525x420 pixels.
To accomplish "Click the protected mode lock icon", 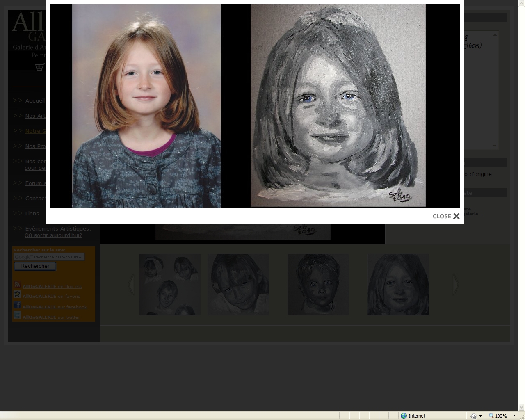I will tap(473, 415).
